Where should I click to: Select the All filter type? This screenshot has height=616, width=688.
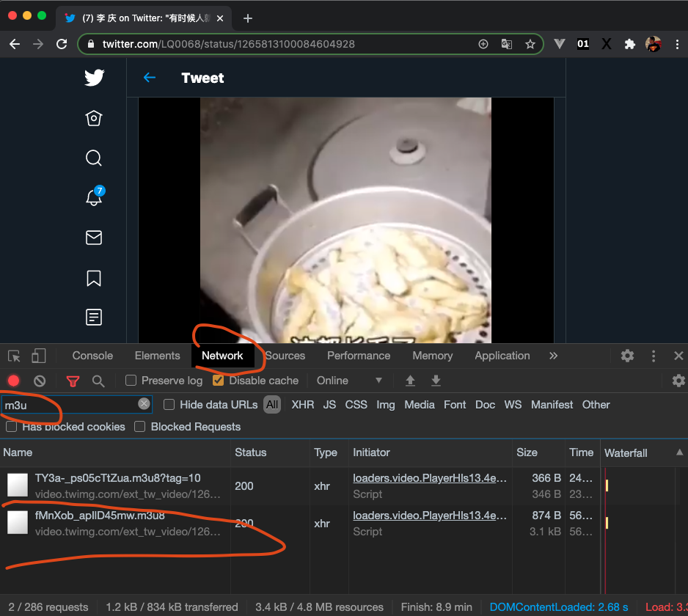tap(272, 405)
